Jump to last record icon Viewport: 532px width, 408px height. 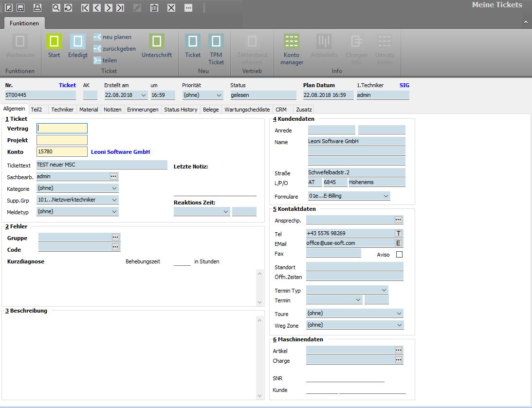click(120, 7)
